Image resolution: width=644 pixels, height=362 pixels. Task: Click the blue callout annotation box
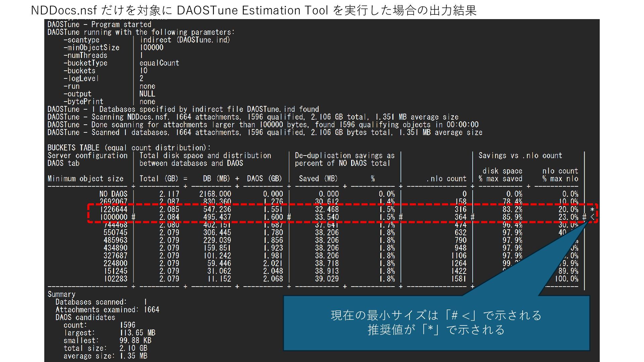(x=436, y=323)
